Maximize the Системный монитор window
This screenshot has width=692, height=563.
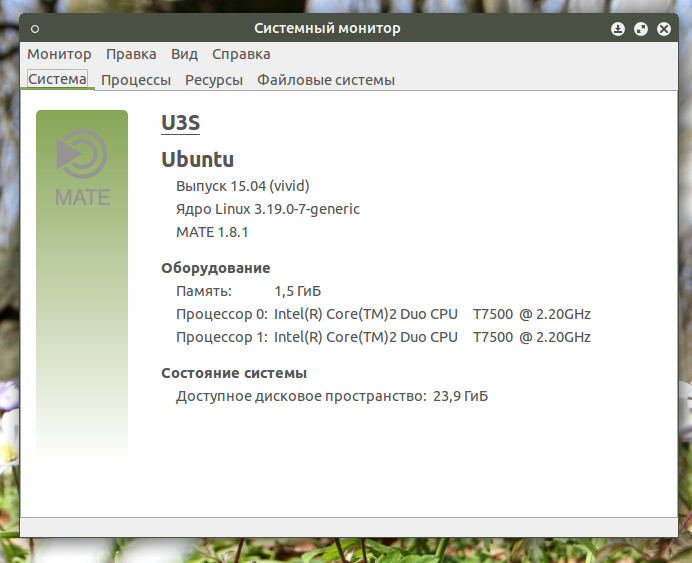[641, 29]
